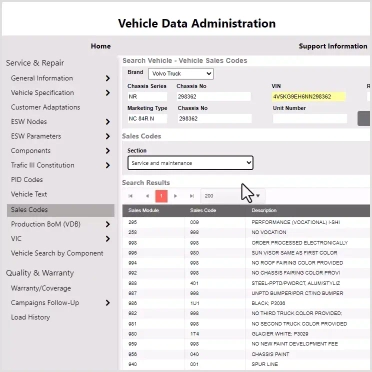Image resolution: width=372 pixels, height=372 pixels.
Task: Open Vehicle Search by Component
Action: 57,253
